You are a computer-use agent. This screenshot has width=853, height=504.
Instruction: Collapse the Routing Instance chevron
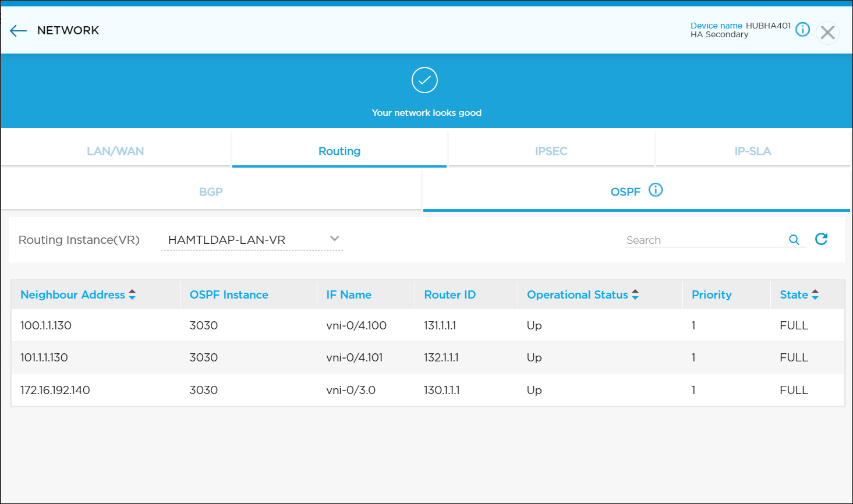[334, 238]
